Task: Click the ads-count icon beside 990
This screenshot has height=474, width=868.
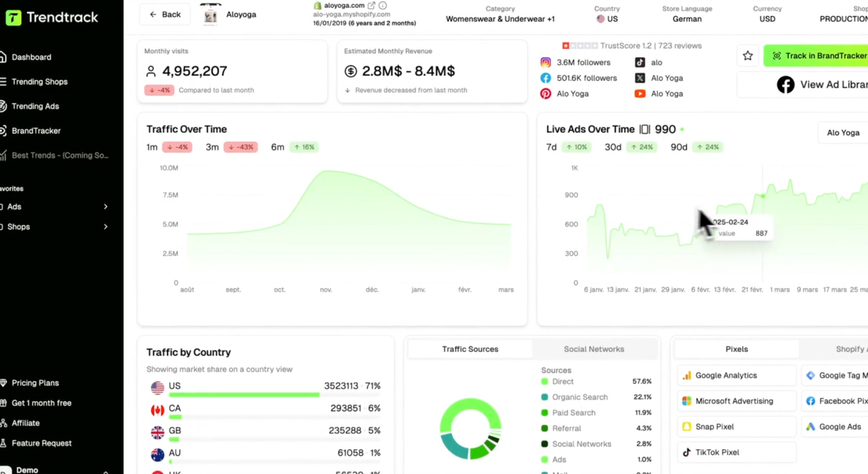Action: click(x=645, y=129)
